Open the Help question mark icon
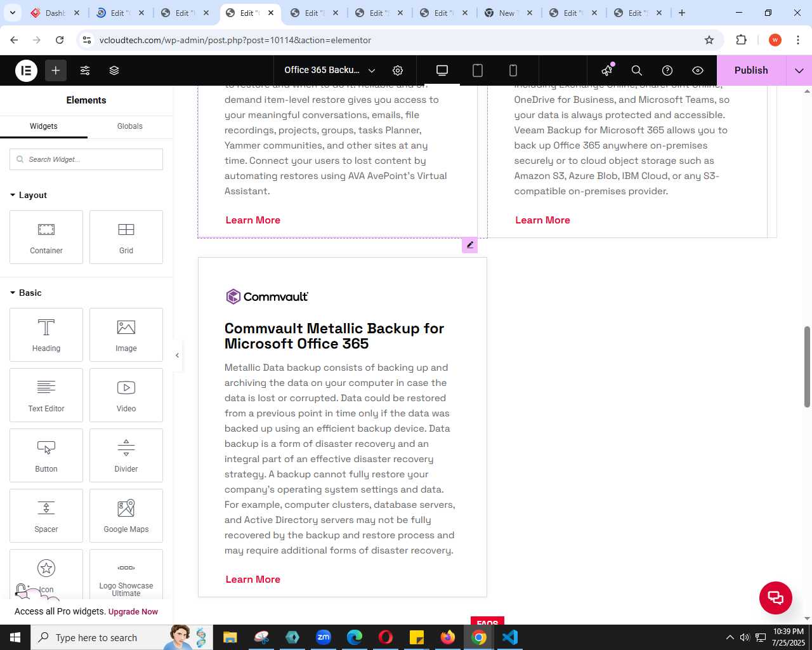The width and height of the screenshot is (812, 650). click(667, 70)
